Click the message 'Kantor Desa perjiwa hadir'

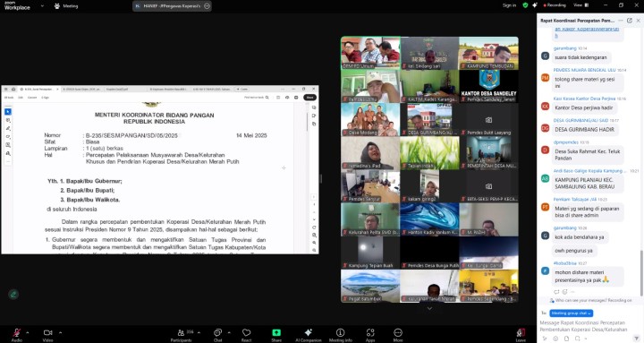point(583,107)
